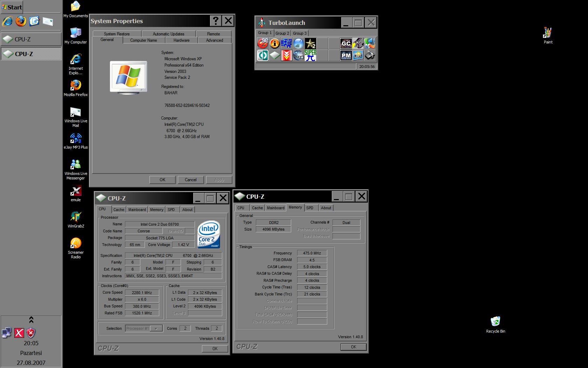Open the Computer Name tab in System Properties

(x=143, y=40)
